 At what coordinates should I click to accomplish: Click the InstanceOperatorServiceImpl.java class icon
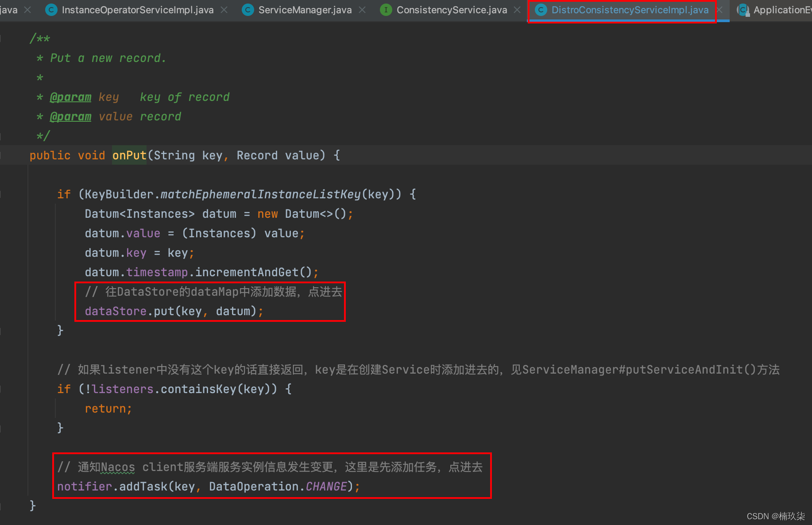click(x=52, y=10)
